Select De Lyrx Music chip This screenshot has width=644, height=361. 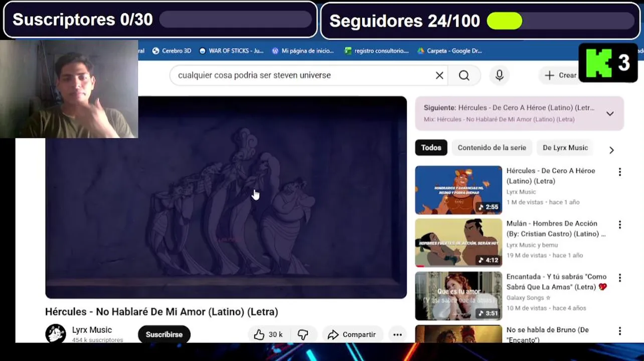565,148
